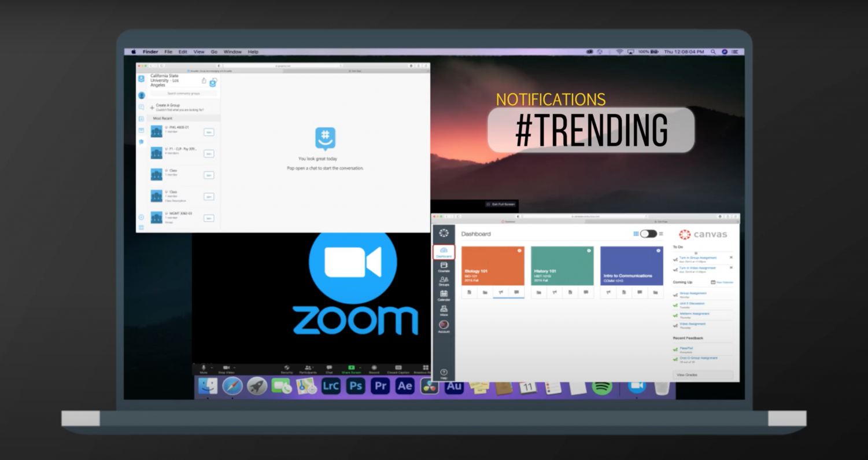The width and height of the screenshot is (868, 460).
Task: Mute the microphone in Zoom toolbar
Action: click(203, 369)
